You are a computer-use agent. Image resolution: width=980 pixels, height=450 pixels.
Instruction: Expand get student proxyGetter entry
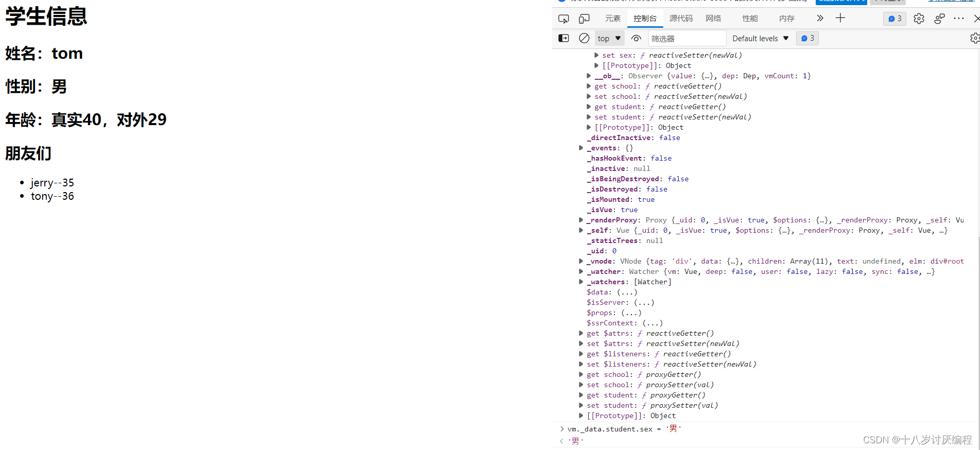tap(581, 395)
